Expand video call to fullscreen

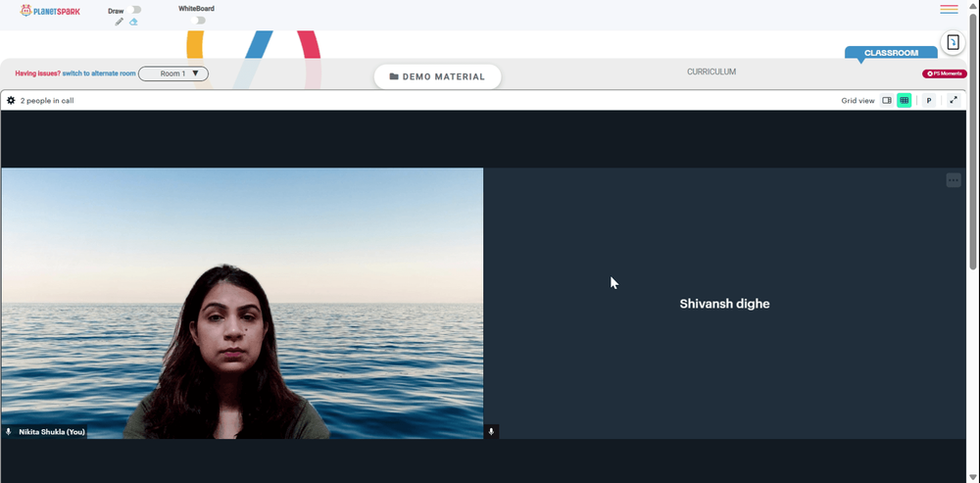(x=954, y=100)
